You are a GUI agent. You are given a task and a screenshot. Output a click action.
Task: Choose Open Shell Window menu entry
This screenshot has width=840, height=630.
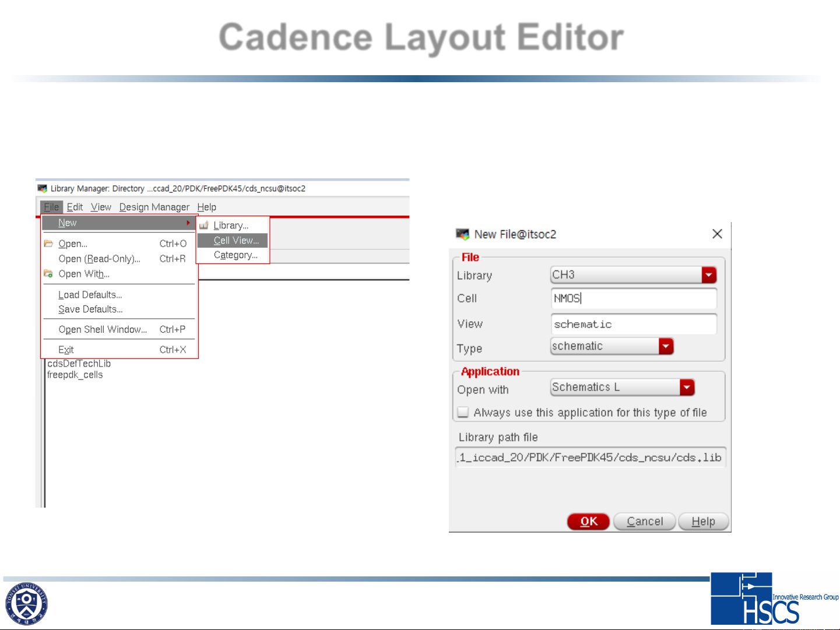click(x=103, y=329)
